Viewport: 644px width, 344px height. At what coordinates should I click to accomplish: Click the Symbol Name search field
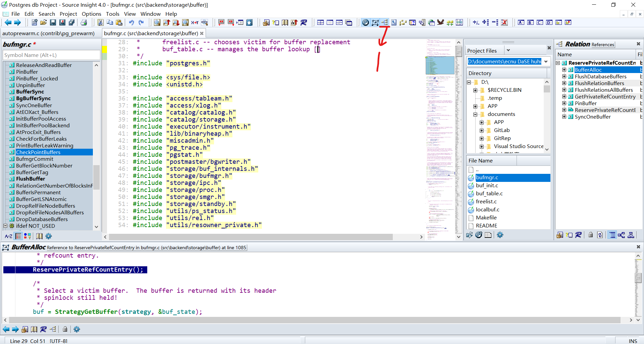pyautogui.click(x=51, y=55)
